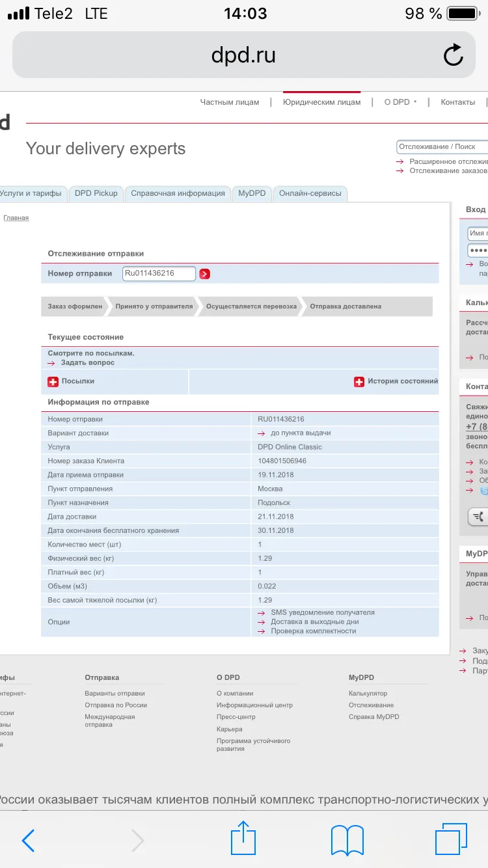Open the Safari share sheet

coord(243,837)
